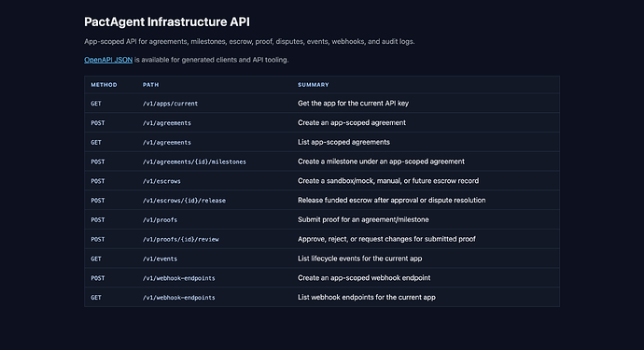Click the /v1/escrows/{id}/release path
The height and width of the screenshot is (350, 644).
point(184,201)
